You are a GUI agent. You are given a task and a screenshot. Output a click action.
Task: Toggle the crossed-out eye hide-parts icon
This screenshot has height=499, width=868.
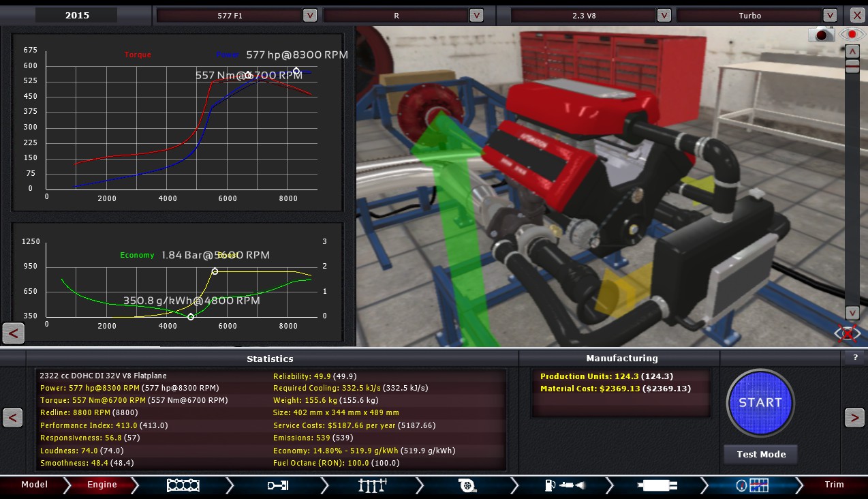coord(848,333)
